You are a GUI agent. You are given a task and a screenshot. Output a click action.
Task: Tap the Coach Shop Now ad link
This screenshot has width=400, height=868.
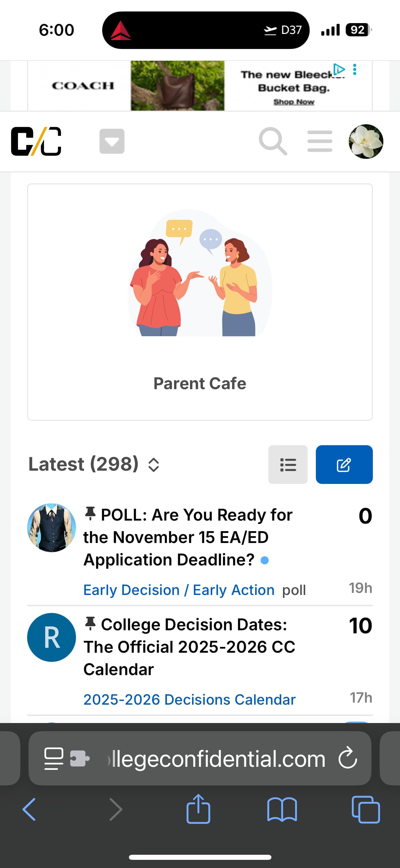(x=294, y=102)
